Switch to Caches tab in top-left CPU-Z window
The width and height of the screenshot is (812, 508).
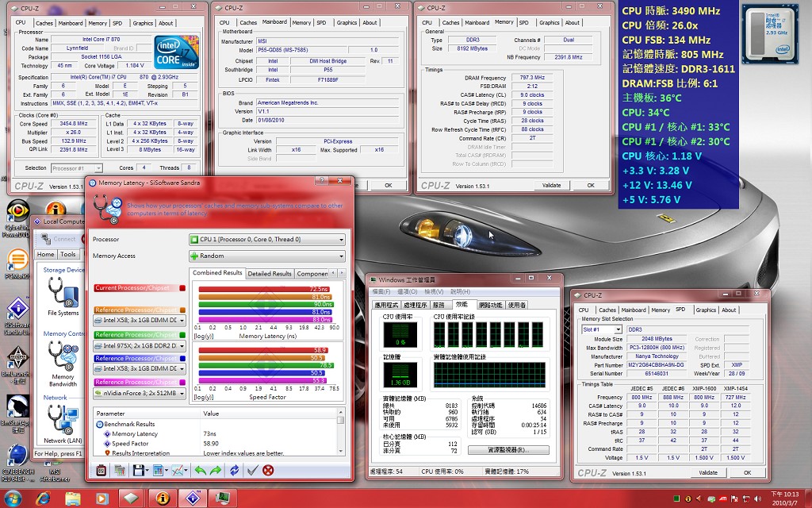coord(44,23)
